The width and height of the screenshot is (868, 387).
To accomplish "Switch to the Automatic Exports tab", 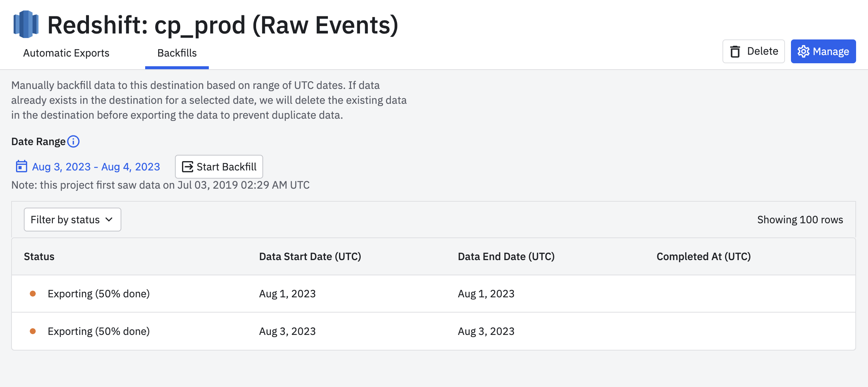I will (66, 53).
